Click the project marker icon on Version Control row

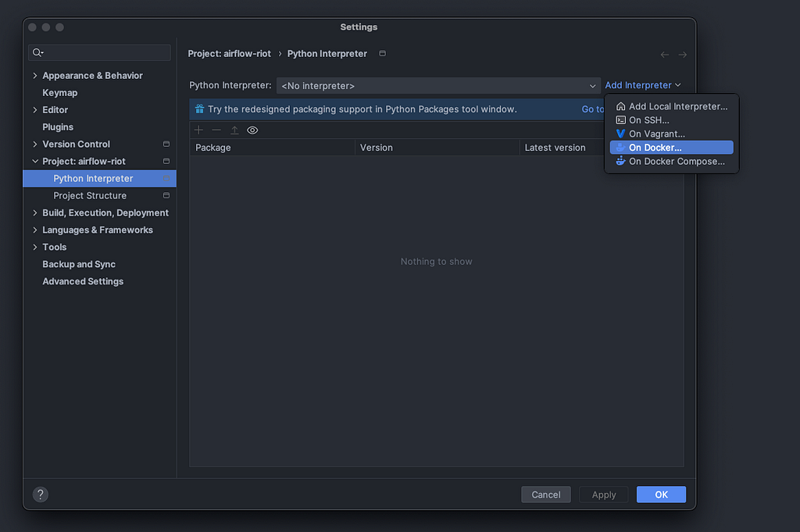click(x=166, y=144)
